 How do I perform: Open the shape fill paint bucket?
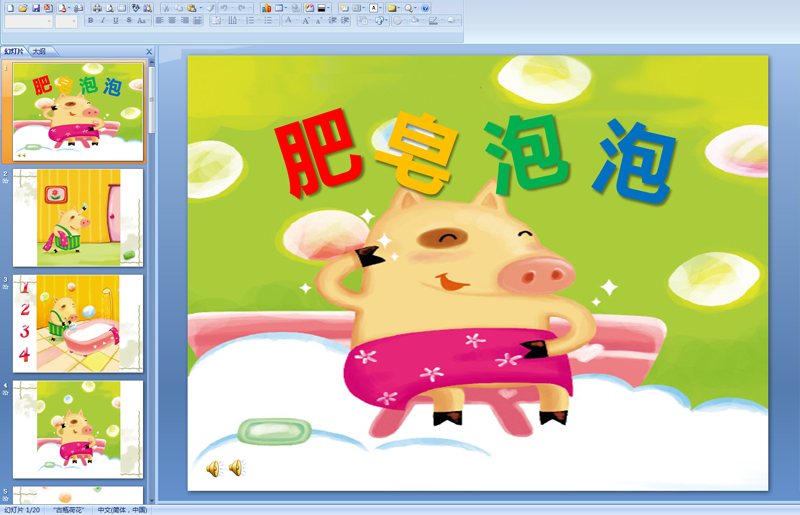click(x=415, y=20)
